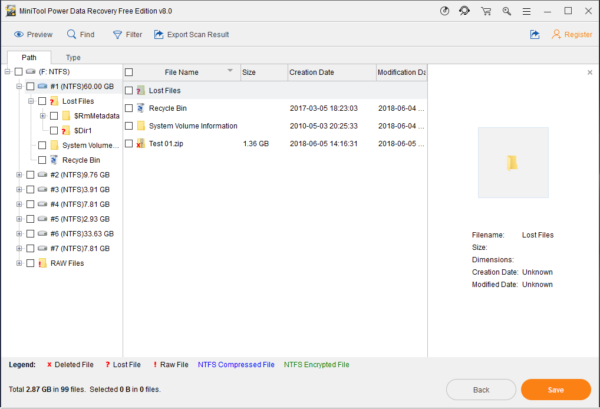Click the Recycle Bin icon in tree
The height and width of the screenshot is (409, 600).
click(x=54, y=160)
